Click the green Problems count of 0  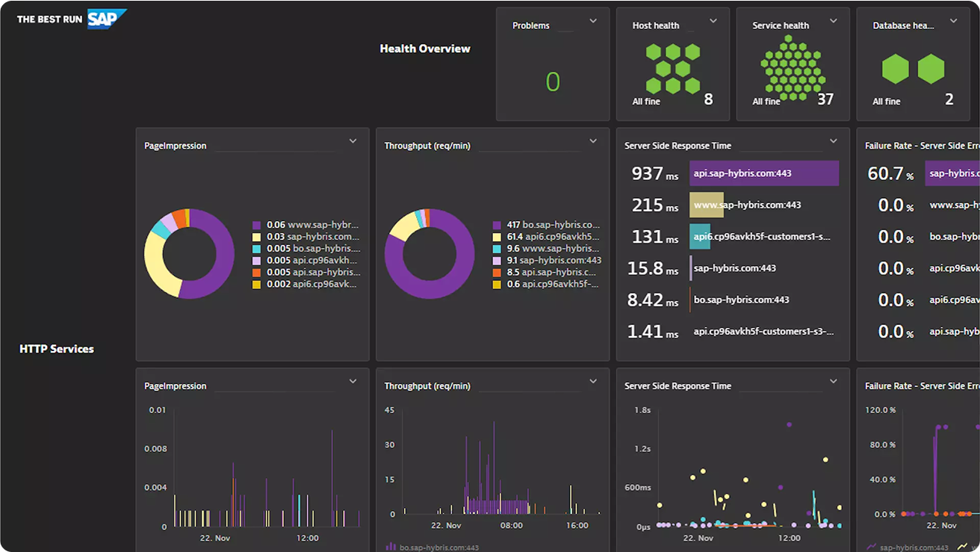(553, 81)
